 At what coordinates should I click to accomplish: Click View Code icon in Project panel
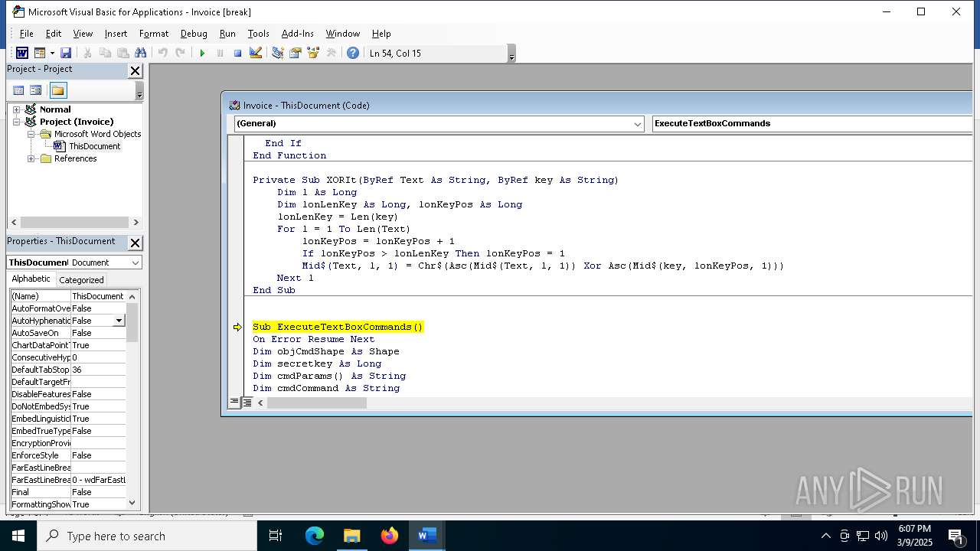(18, 90)
